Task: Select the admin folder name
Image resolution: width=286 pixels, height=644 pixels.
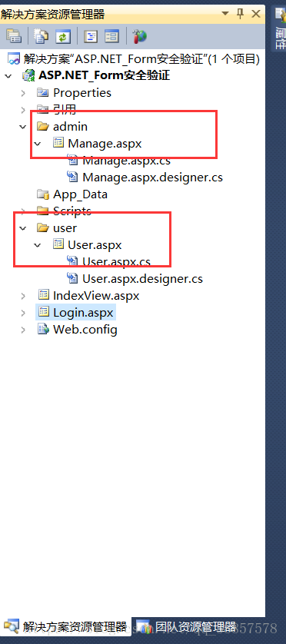Action: pos(70,127)
